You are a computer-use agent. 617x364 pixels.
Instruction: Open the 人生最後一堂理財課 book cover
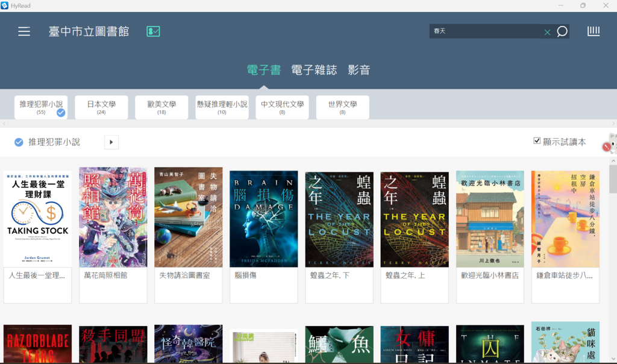[x=38, y=219]
